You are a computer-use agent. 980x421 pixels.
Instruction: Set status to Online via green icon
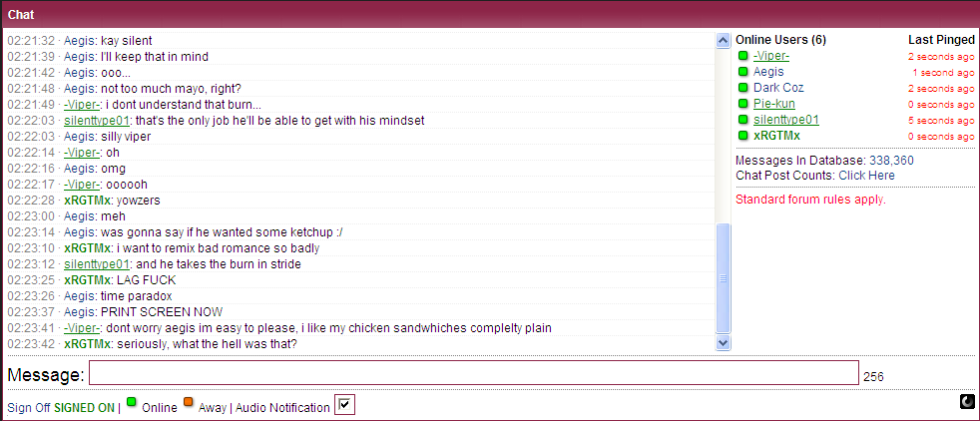pos(132,402)
